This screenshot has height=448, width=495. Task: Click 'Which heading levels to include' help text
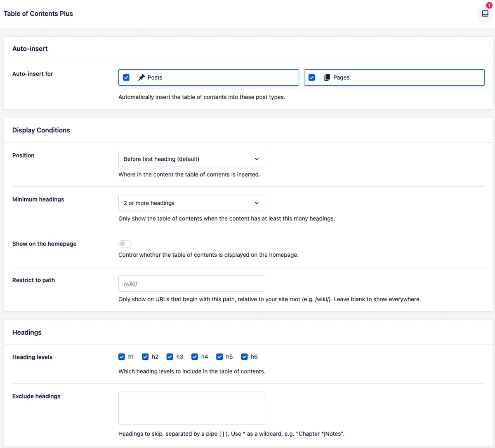point(192,371)
